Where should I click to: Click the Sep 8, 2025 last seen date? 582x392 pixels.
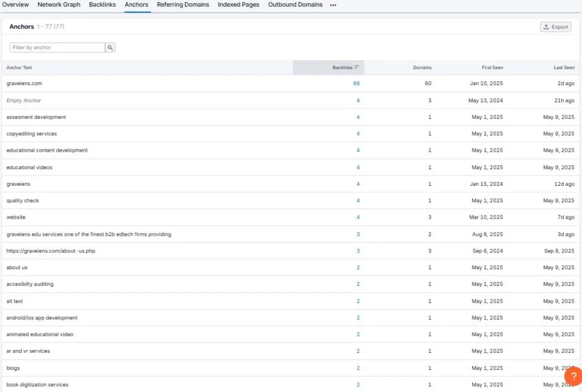(x=559, y=251)
